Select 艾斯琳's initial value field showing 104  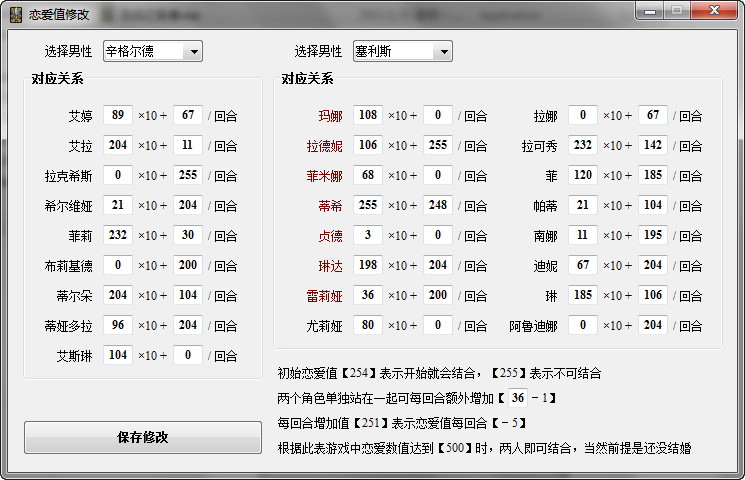coord(118,356)
